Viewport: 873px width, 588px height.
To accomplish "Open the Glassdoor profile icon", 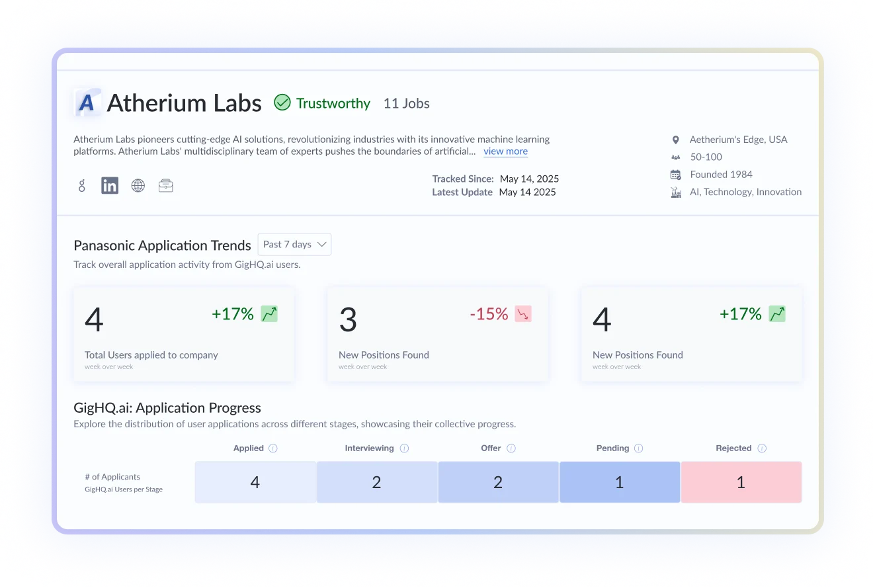I will point(82,186).
